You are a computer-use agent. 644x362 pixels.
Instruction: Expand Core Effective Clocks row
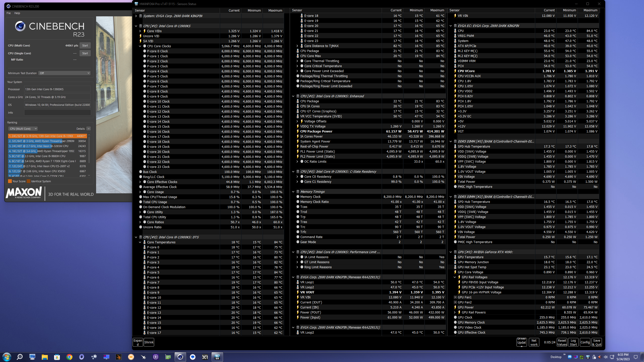[140, 182]
